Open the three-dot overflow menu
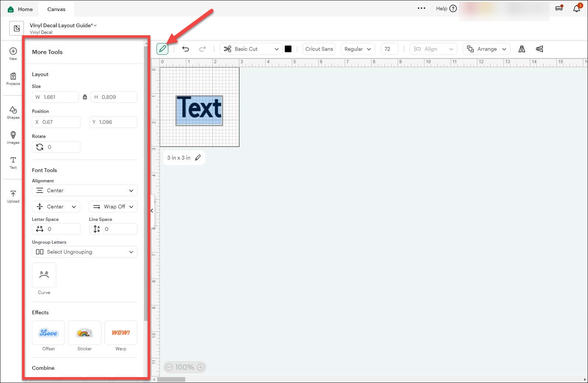The width and height of the screenshot is (588, 383). (422, 8)
